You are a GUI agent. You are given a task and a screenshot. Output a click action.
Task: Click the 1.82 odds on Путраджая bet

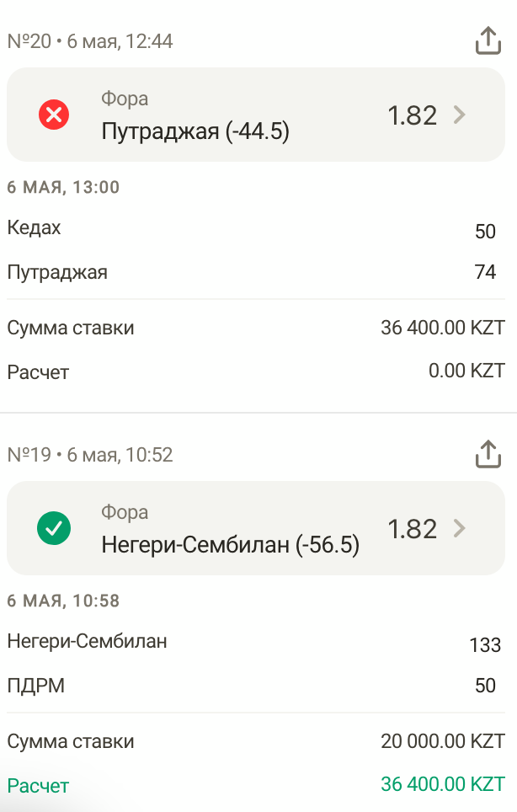(x=412, y=115)
